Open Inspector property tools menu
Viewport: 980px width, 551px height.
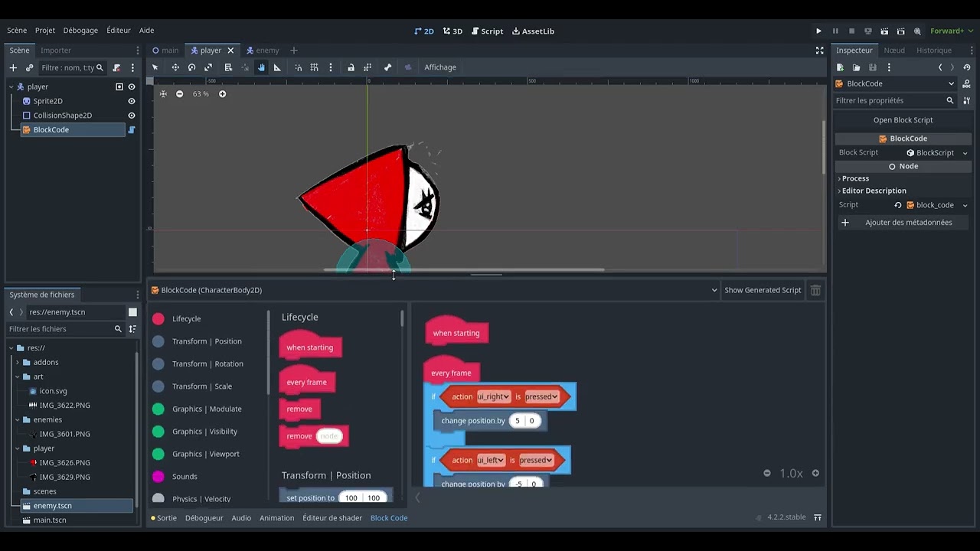[x=966, y=100]
